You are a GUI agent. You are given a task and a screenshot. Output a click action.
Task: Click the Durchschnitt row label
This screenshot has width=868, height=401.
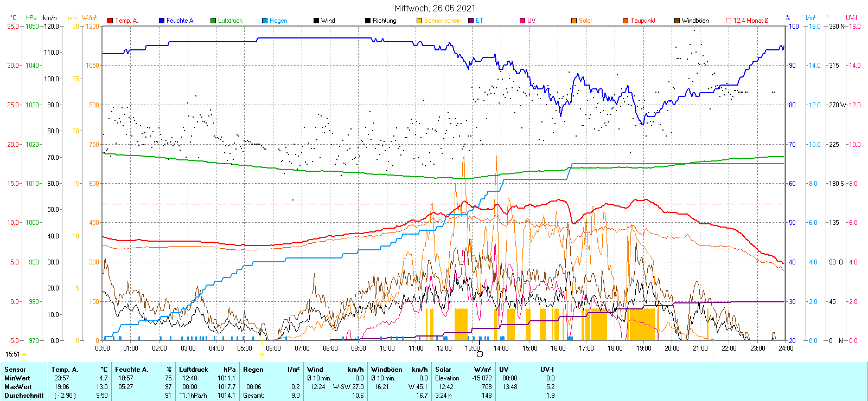click(24, 396)
